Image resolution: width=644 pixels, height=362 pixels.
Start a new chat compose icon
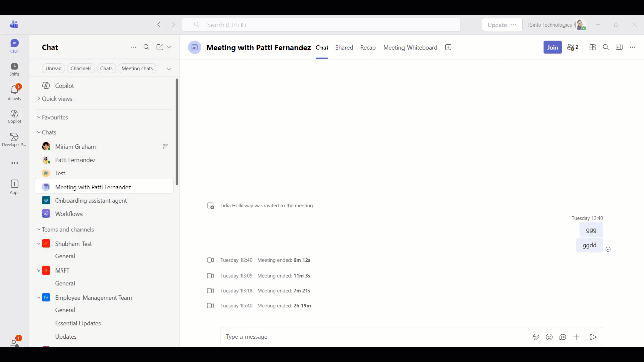click(x=160, y=47)
